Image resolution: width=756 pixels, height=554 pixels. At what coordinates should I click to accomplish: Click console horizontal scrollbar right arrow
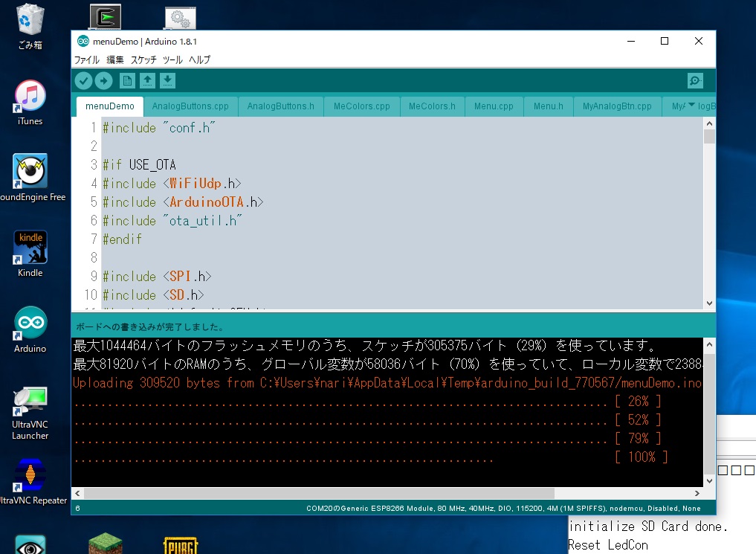coord(697,494)
